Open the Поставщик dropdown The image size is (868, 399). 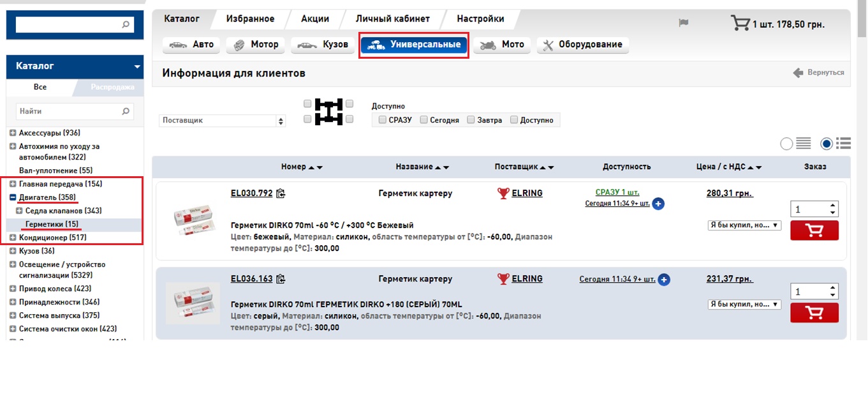tap(222, 121)
